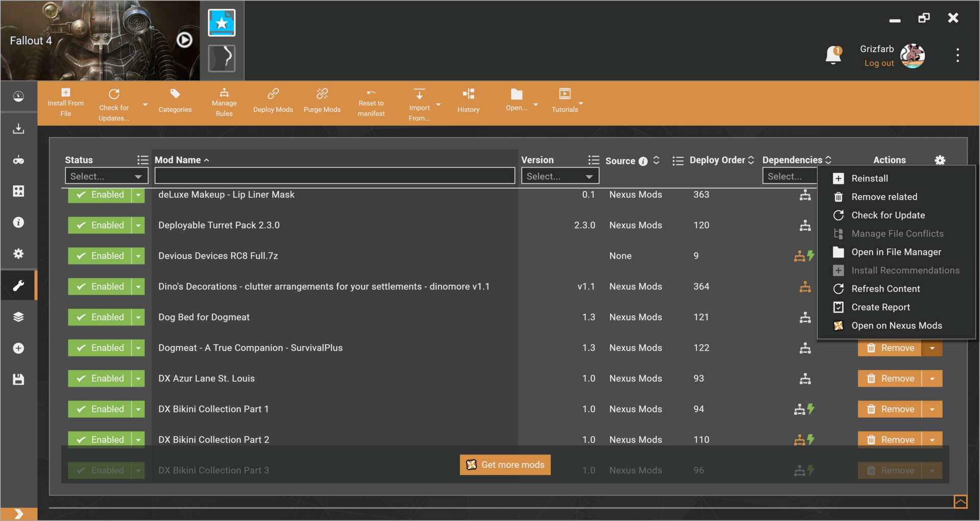Open the notifications bell
This screenshot has height=521, width=980.
(x=833, y=55)
